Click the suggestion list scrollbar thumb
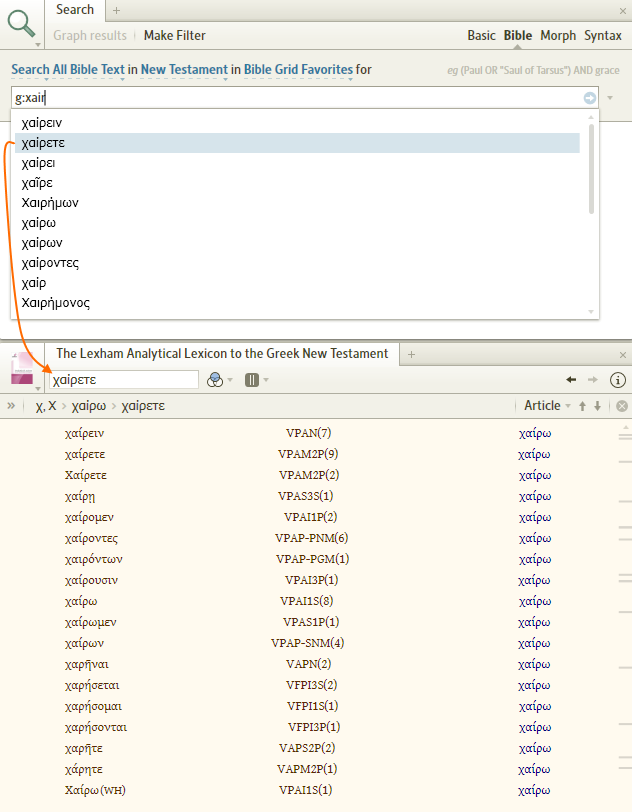This screenshot has width=632, height=812. tap(591, 169)
